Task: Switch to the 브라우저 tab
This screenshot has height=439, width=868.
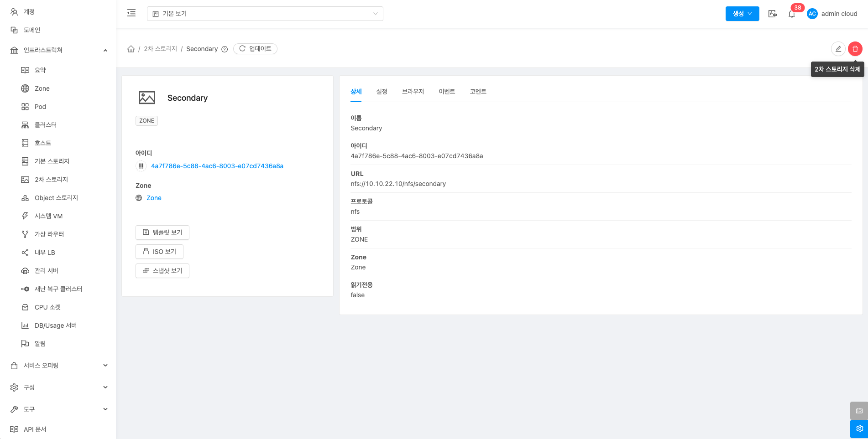Action: click(x=413, y=92)
